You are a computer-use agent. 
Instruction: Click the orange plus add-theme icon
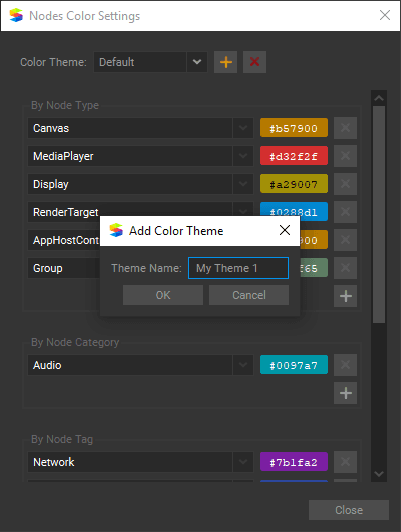coord(226,62)
